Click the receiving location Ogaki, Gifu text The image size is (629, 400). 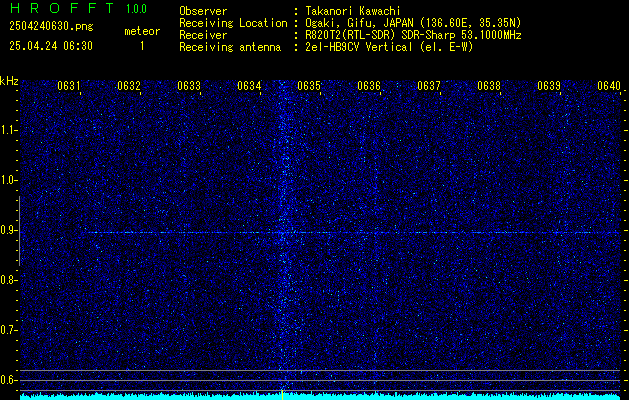tap(413, 23)
